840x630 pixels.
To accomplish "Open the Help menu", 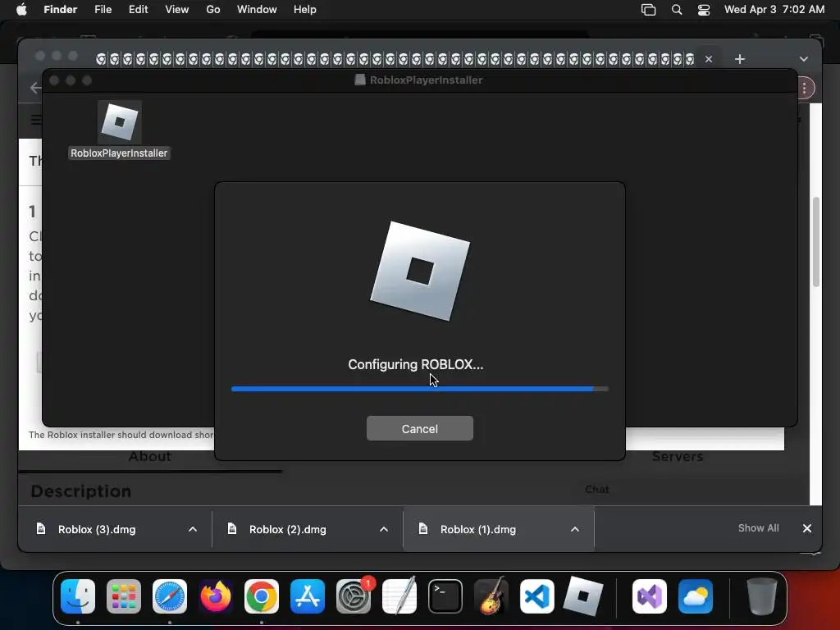I will coord(305,10).
